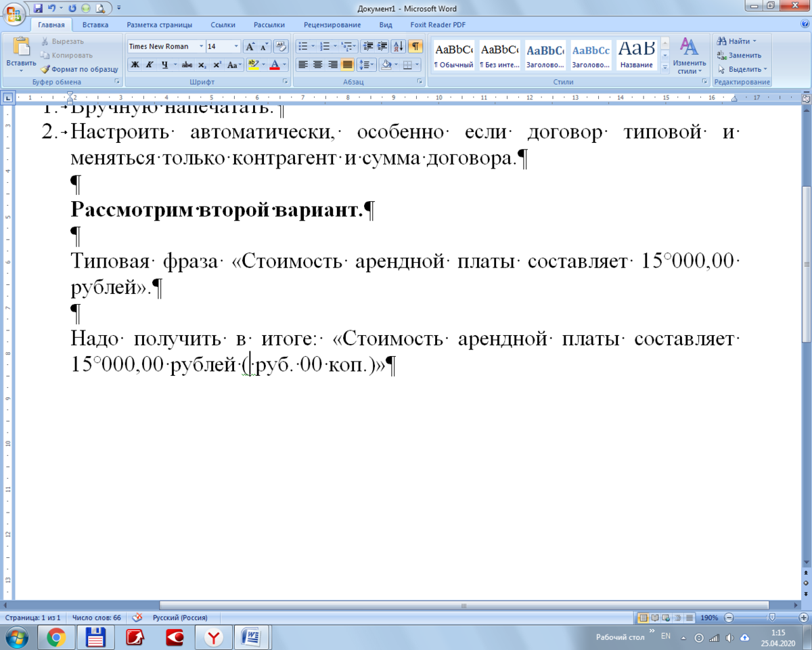This screenshot has height=650, width=812.
Task: Sort text with the A-Я sort icon
Action: point(399,47)
